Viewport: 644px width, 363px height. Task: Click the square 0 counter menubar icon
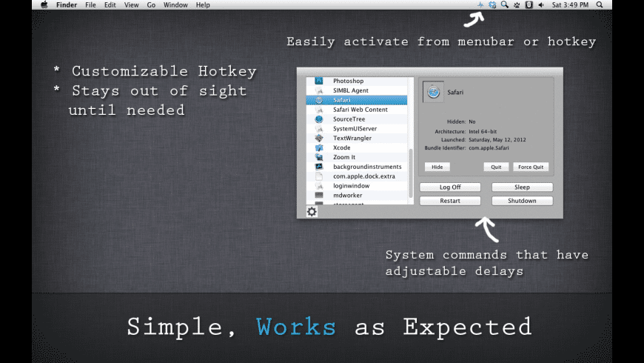529,5
